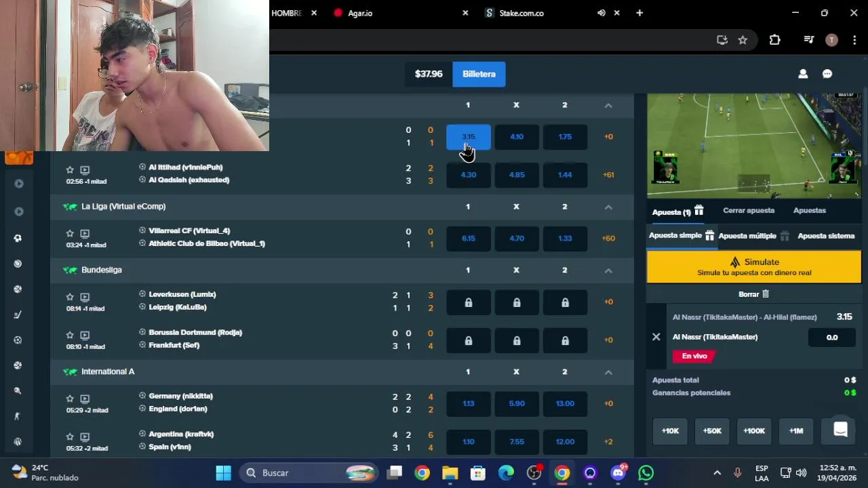Show hidden system tray icons

pyautogui.click(x=717, y=472)
